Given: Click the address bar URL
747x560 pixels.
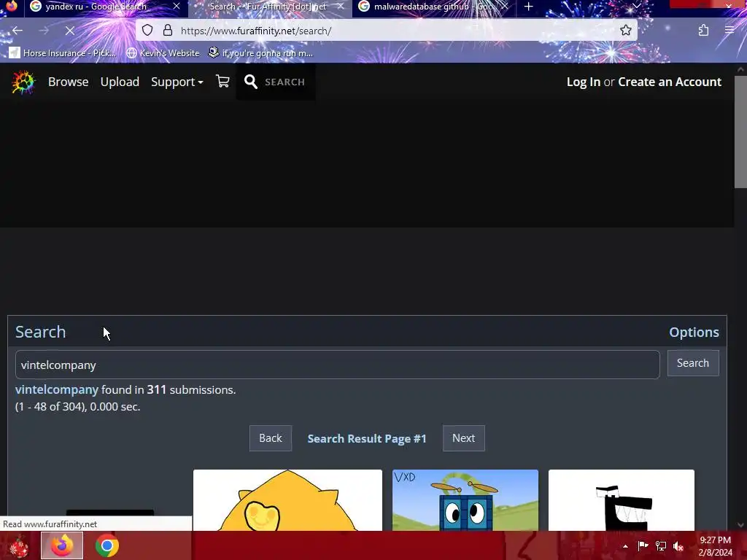Looking at the screenshot, I should tap(256, 31).
